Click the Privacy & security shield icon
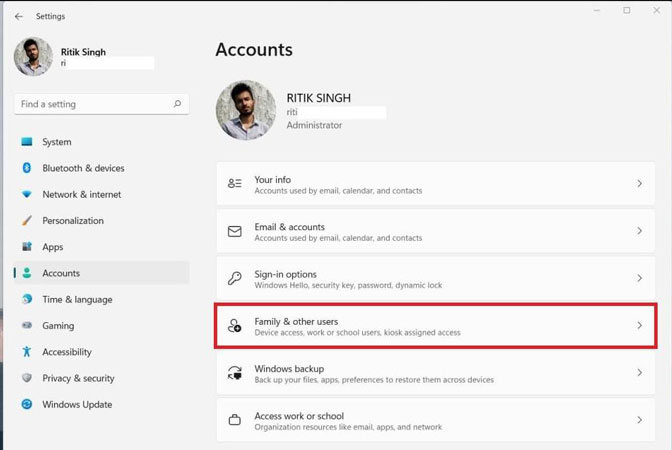This screenshot has width=672, height=450. 27,378
